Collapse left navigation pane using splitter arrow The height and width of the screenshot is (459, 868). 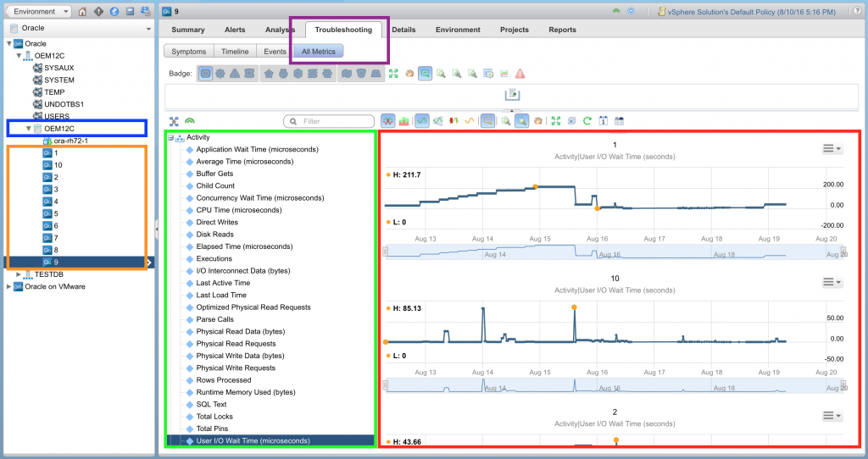tap(157, 228)
